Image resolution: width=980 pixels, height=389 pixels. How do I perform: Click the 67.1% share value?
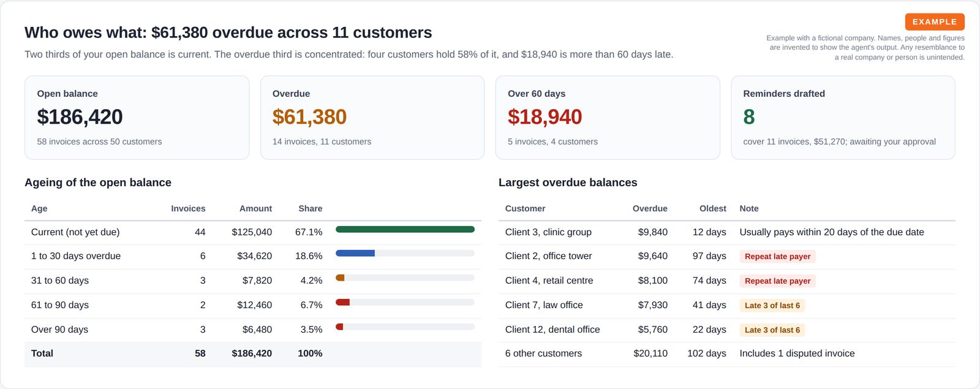click(309, 232)
